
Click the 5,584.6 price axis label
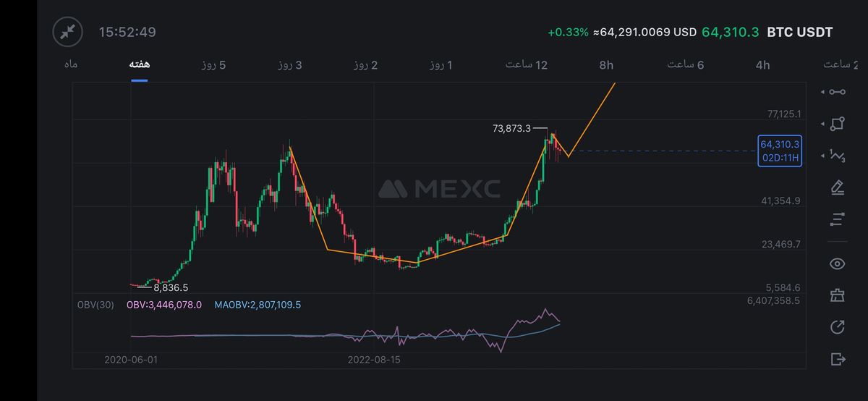click(783, 287)
